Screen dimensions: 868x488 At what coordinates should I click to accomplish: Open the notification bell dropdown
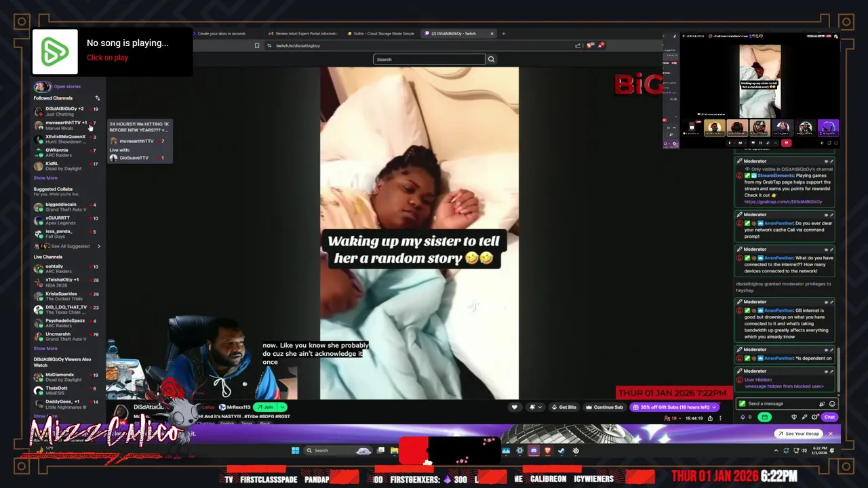point(535,407)
